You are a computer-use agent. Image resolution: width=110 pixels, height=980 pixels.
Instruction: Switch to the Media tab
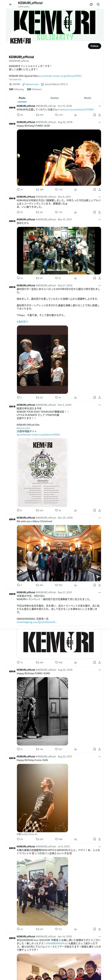[x=87, y=98]
